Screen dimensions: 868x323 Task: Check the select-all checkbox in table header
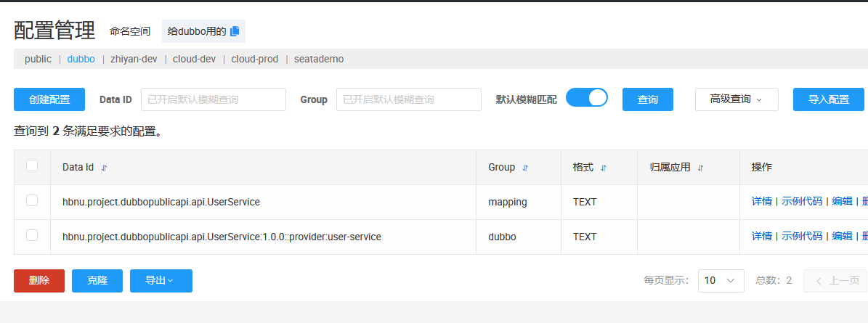point(32,166)
